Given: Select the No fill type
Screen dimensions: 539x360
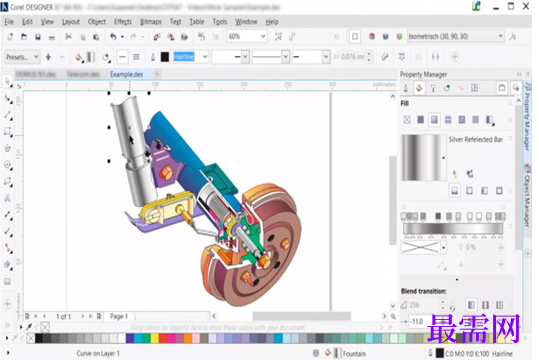Looking at the screenshot, I should coord(407,120).
